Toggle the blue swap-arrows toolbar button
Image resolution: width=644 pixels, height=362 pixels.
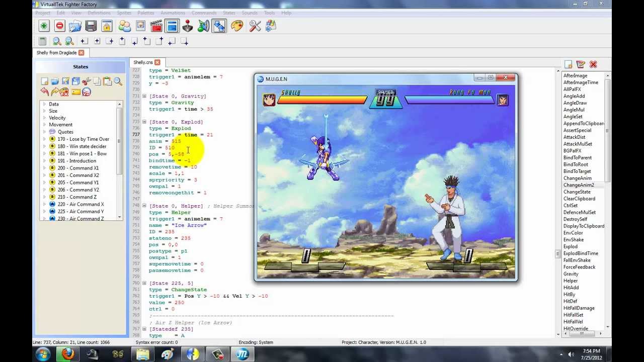pos(219,26)
